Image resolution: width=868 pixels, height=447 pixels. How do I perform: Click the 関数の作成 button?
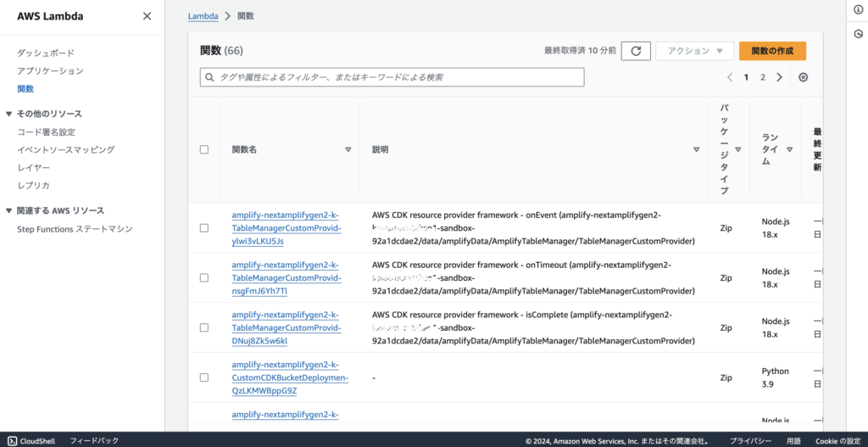[x=772, y=51]
